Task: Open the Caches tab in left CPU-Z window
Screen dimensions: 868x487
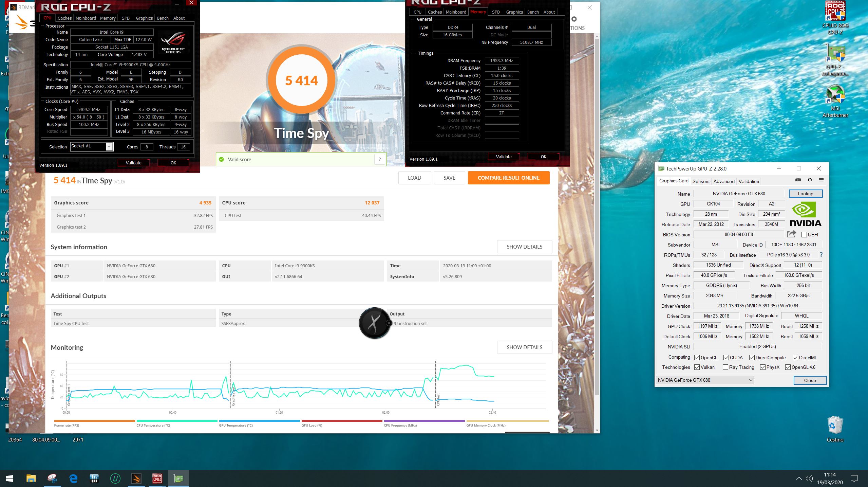Action: tap(64, 18)
